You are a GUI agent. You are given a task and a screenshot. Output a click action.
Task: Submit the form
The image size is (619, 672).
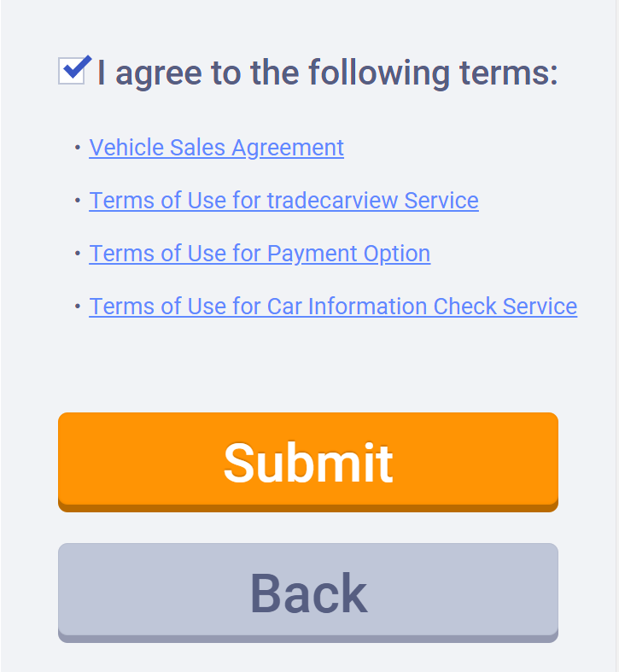[x=307, y=461]
